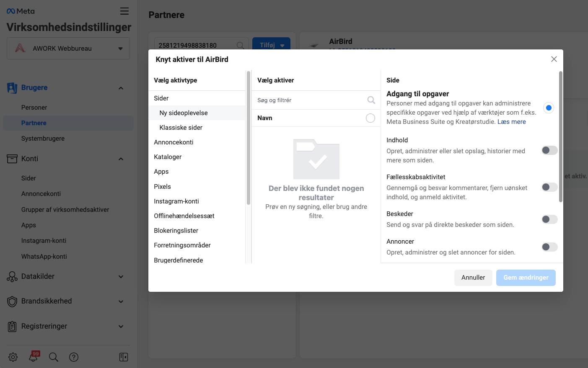The image size is (588, 368).
Task: Click the Meta logo
Action: coord(21,11)
